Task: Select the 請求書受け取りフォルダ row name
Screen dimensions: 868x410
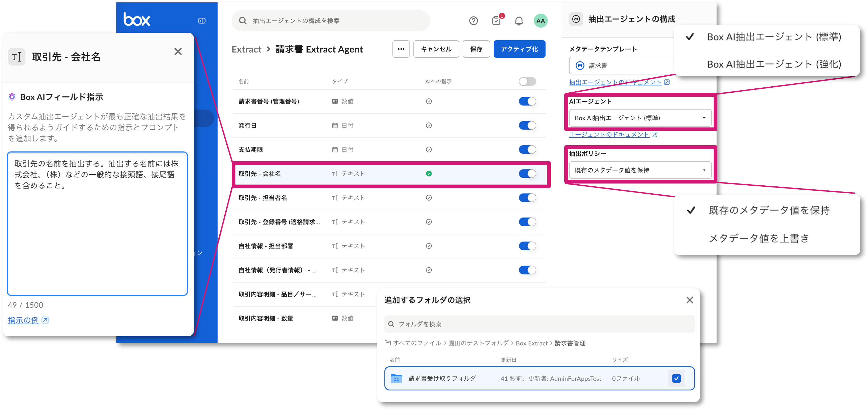Action: click(442, 378)
